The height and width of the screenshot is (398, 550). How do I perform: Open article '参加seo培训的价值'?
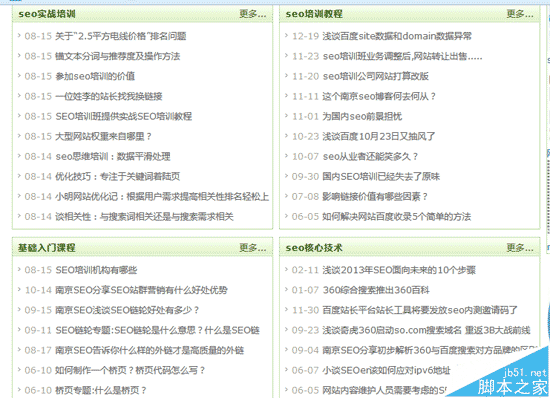[x=95, y=76]
